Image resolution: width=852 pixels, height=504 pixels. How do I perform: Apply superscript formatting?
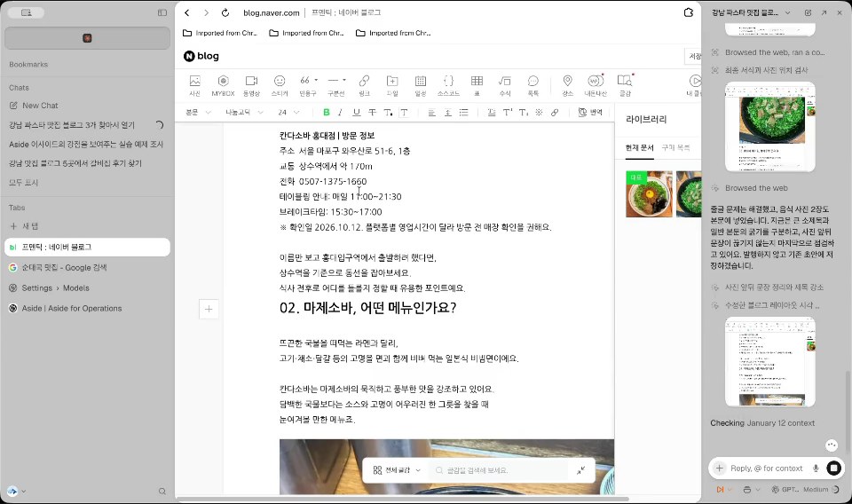[x=508, y=113]
